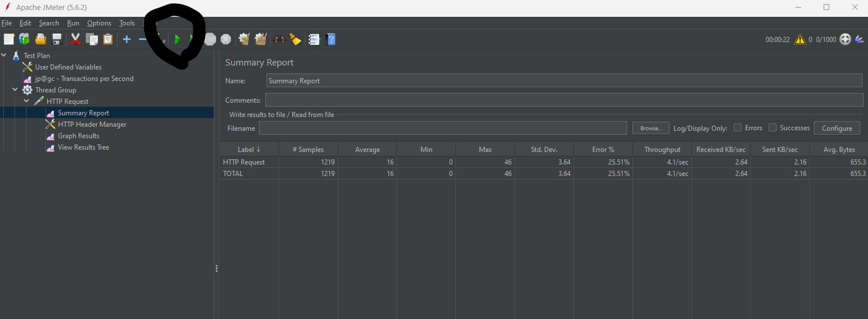Select HTTP Request row label in results table
This screenshot has width=868, height=319.
pyautogui.click(x=244, y=162)
